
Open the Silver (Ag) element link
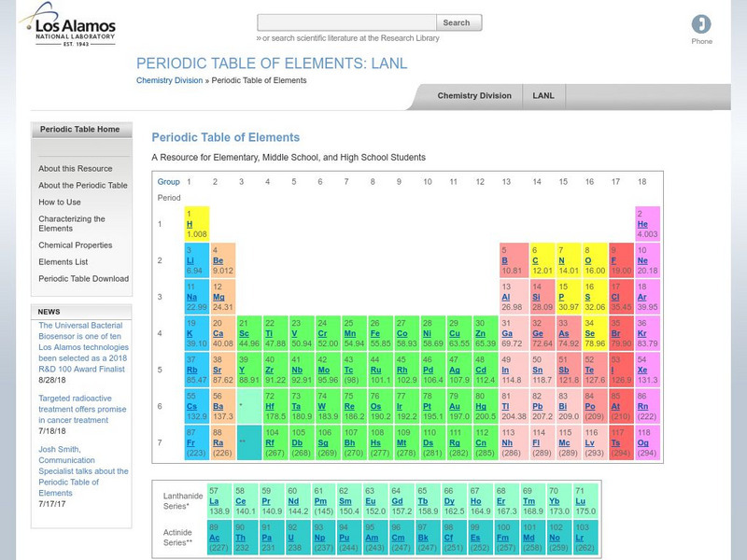455,370
